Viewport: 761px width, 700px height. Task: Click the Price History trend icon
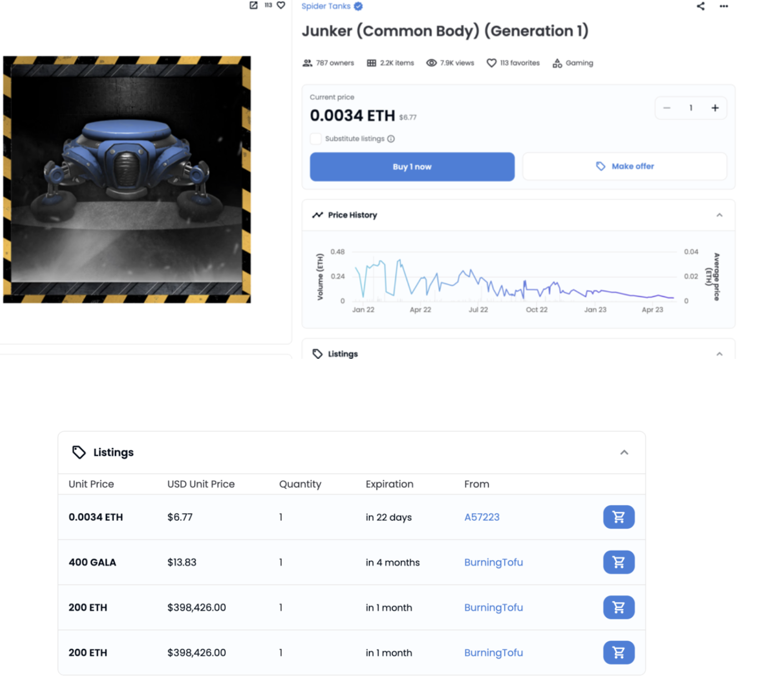[317, 215]
